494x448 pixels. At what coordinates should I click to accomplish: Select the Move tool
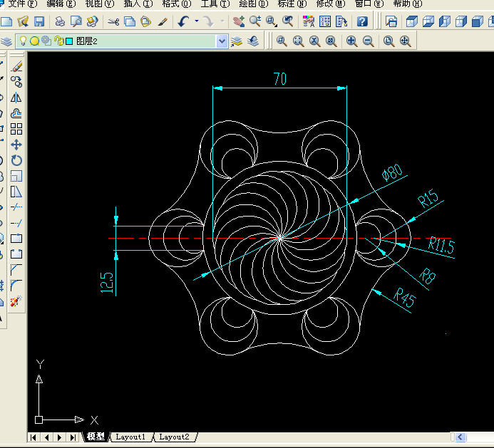tap(16, 145)
